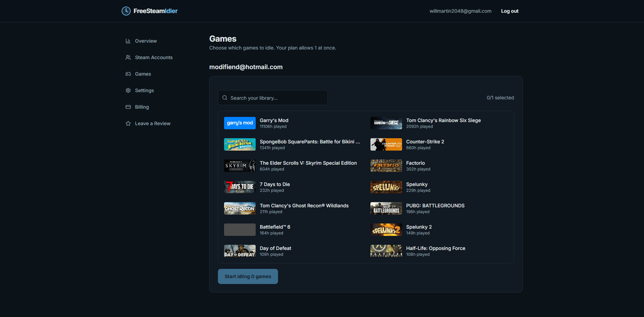The width and height of the screenshot is (644, 317).
Task: Click the FreeSteamIdler clock logo icon
Action: (x=126, y=11)
